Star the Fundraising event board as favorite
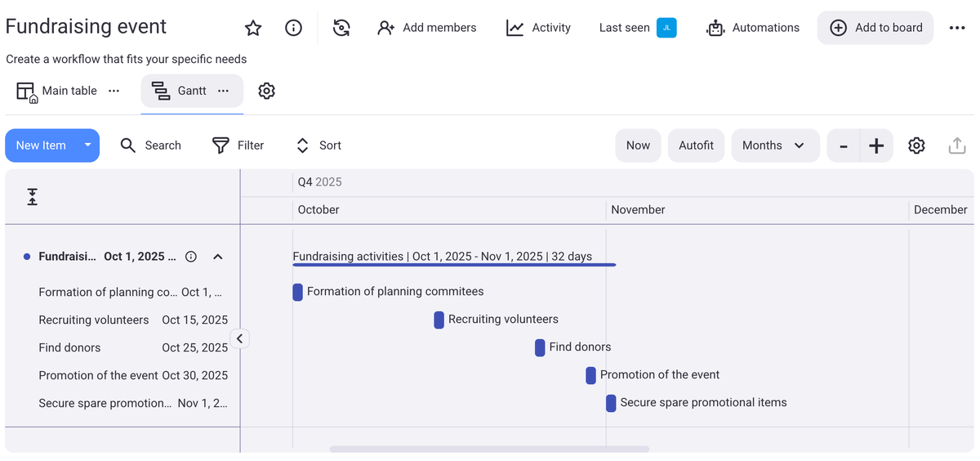This screenshot has width=980, height=461. pos(253,28)
